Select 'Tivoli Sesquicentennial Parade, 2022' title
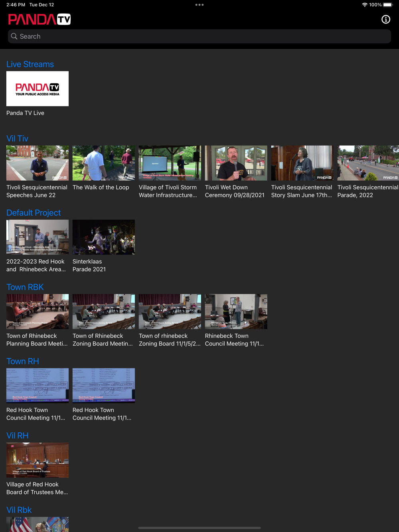The height and width of the screenshot is (532, 399). 368,191
